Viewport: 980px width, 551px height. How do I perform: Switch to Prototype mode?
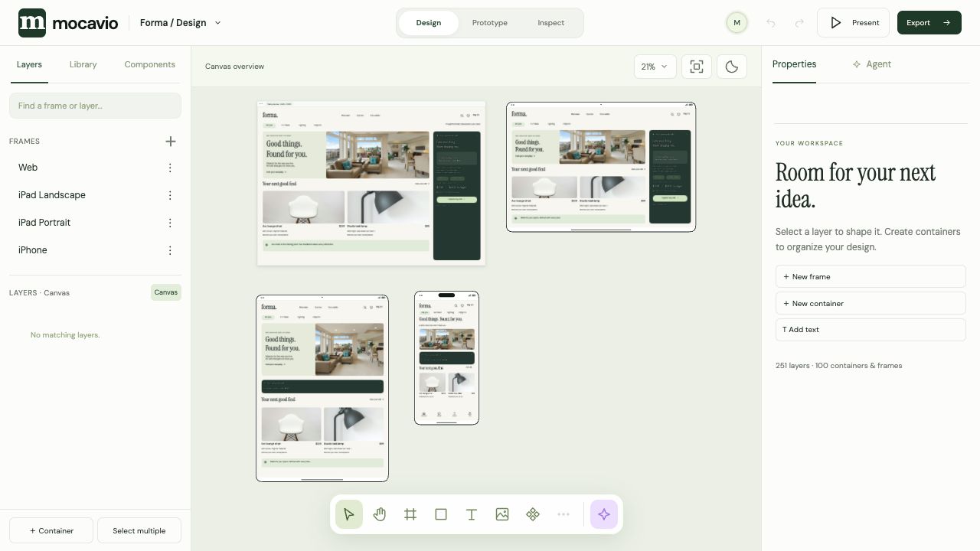490,23
